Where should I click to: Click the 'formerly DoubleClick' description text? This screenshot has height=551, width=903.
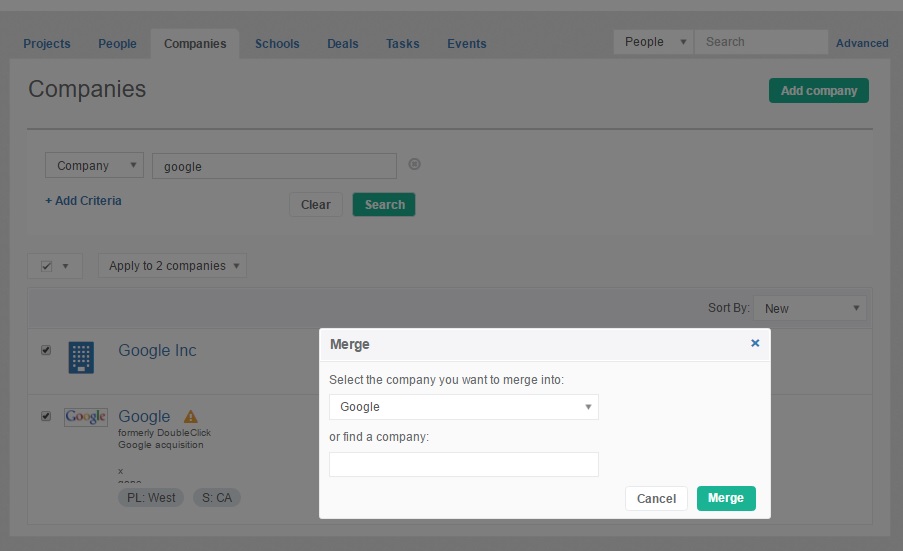pos(165,432)
